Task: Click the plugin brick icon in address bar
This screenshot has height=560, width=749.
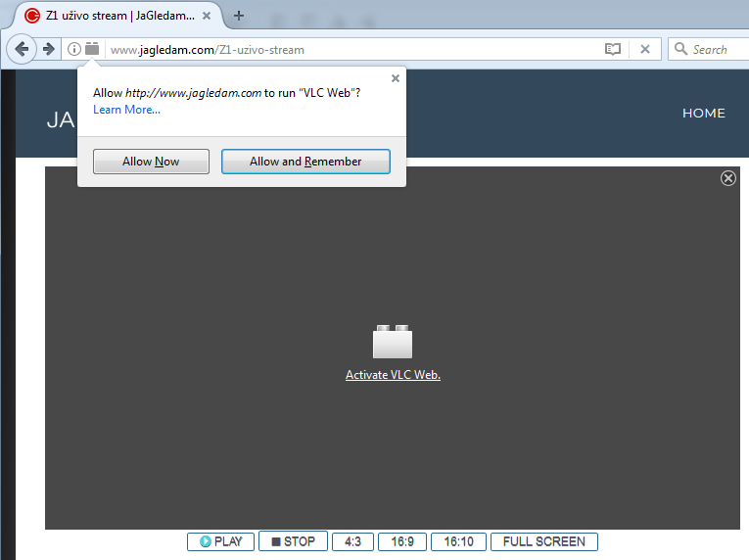Action: [92, 49]
